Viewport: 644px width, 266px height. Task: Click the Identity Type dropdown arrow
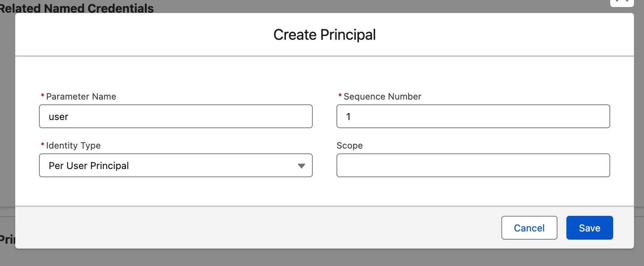point(301,166)
